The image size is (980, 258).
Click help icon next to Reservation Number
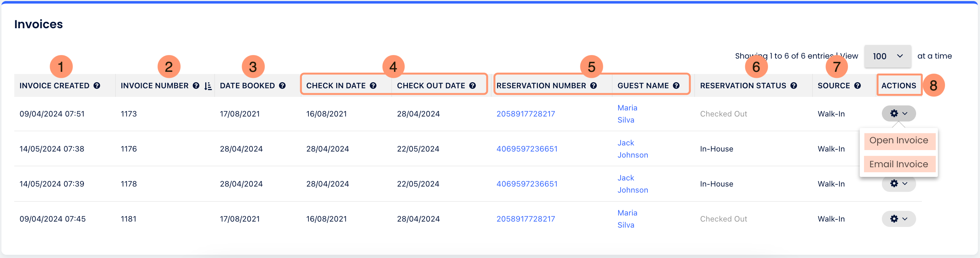click(x=593, y=86)
